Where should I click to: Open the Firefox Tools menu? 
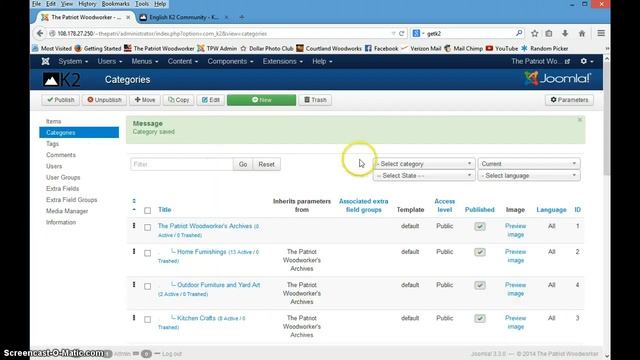142,4
